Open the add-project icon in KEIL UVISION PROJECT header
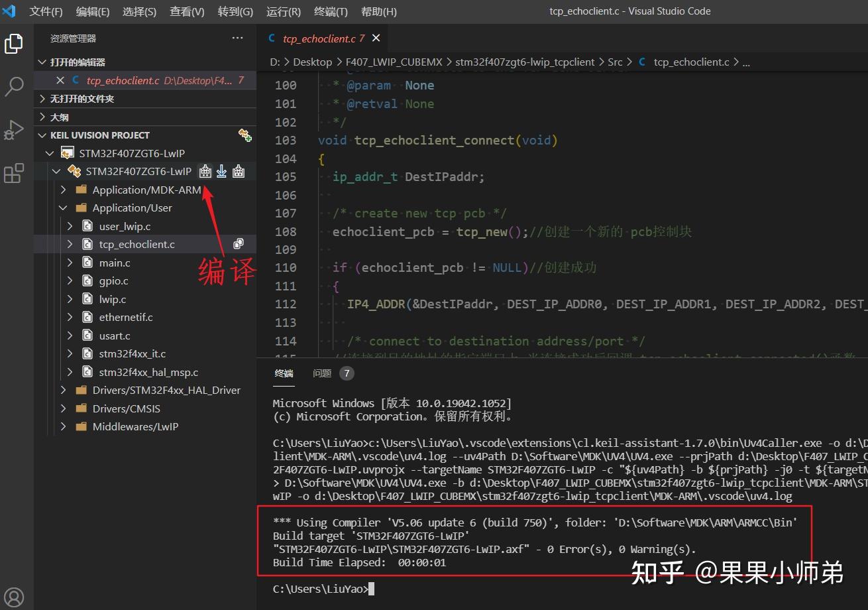This screenshot has width=868, height=610. tap(244, 135)
